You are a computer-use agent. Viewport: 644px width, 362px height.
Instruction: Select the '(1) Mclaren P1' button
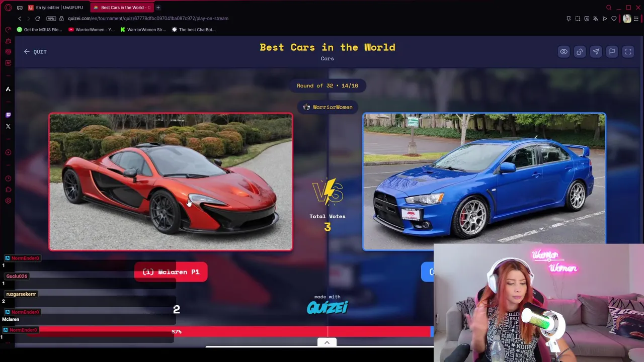171,272
